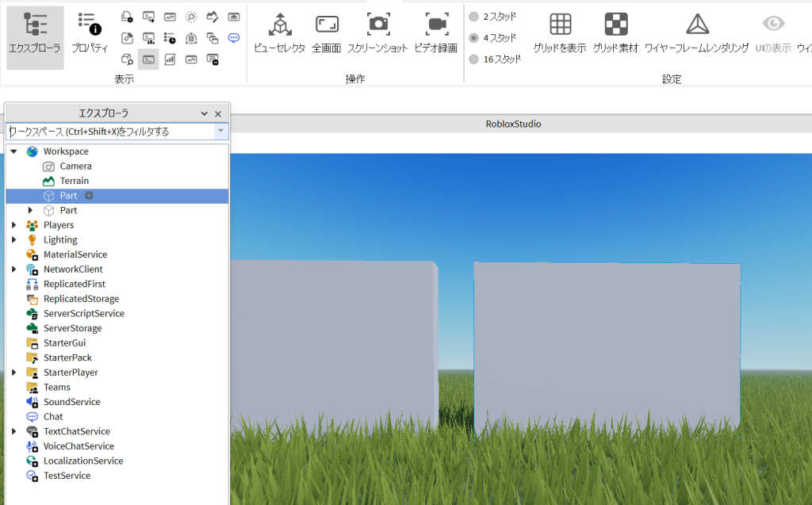Switch to 全画面 full screen view

[326, 33]
